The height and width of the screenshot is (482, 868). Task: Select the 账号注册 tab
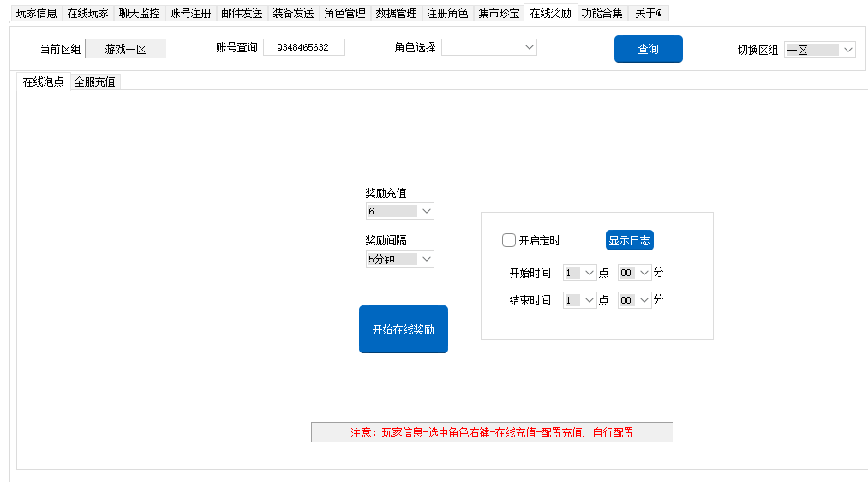click(190, 13)
